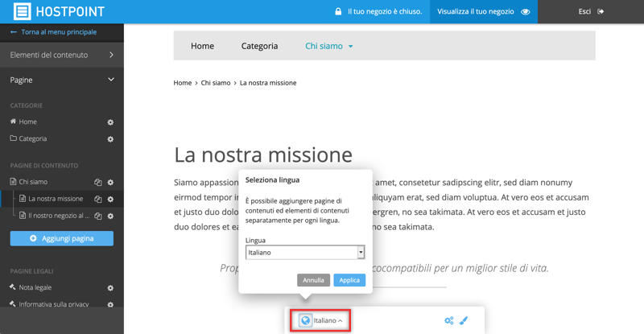644x334 pixels.
Task: Click the gavel icon beside Nota legale
Action: pos(13,287)
